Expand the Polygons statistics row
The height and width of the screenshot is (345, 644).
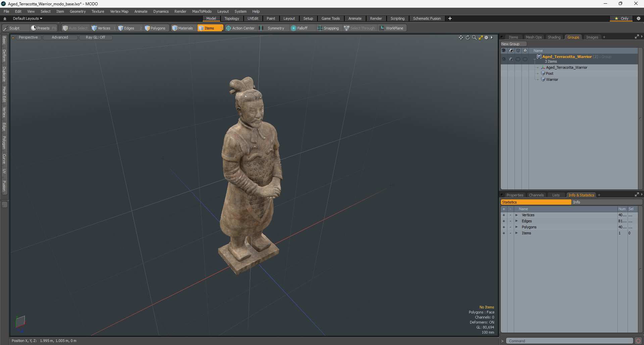point(516,227)
